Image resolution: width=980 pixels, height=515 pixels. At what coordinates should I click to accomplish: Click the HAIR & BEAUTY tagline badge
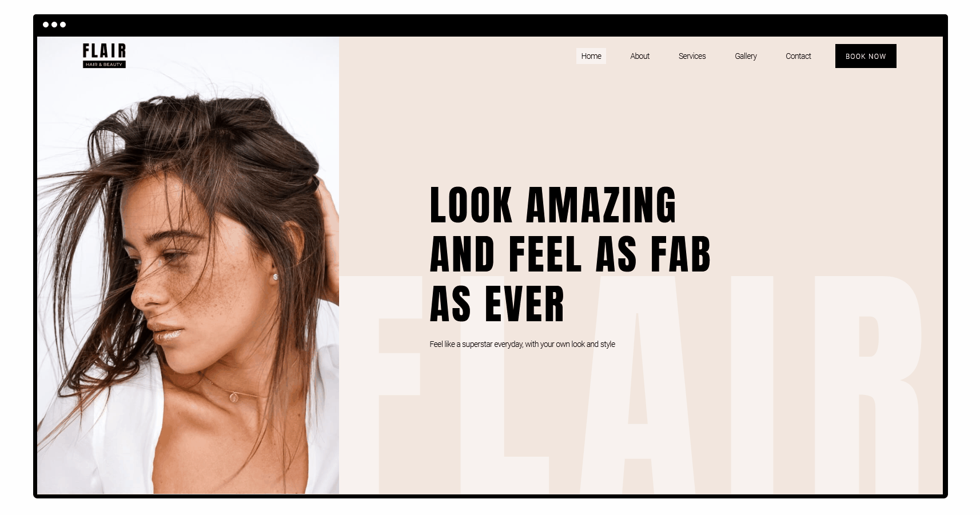coord(104,65)
